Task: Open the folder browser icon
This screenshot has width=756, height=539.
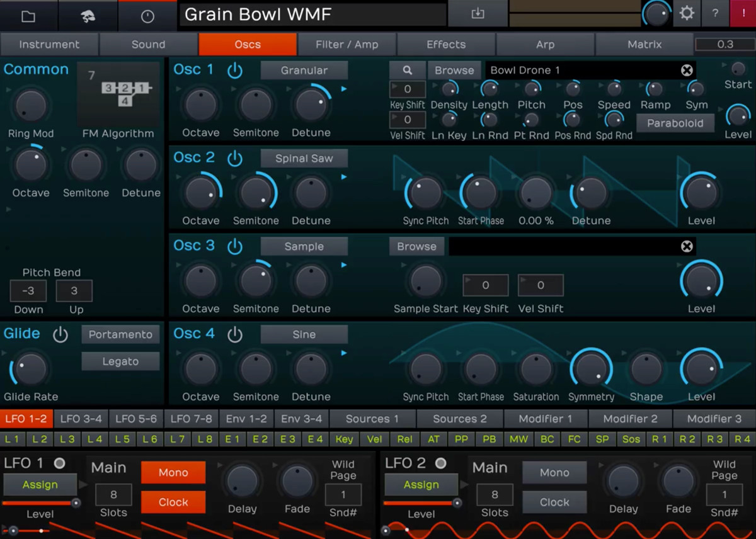Action: (x=28, y=16)
